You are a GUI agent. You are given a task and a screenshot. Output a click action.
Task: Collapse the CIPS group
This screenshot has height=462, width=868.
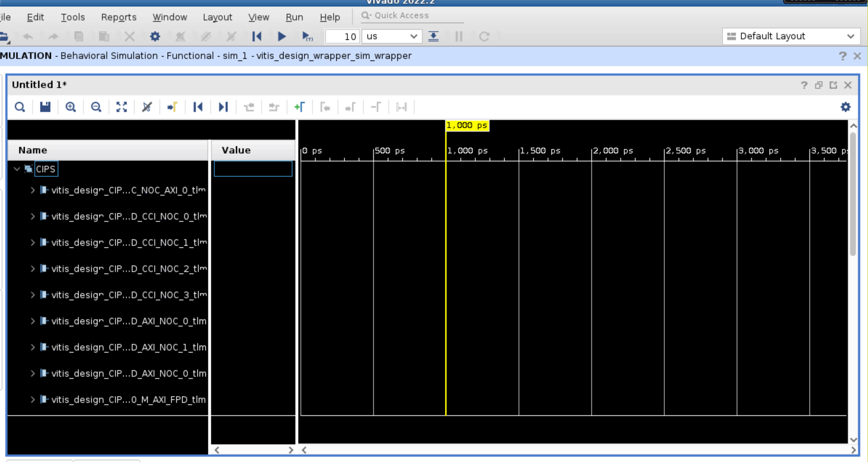(17, 169)
